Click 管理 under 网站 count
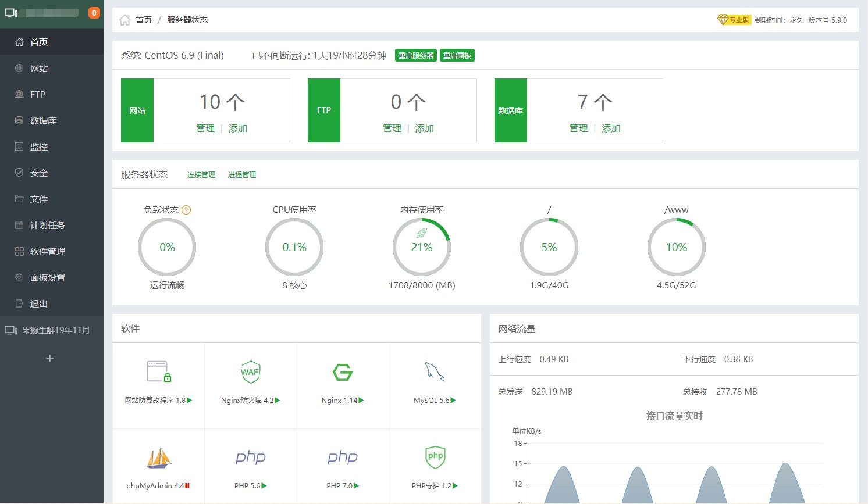The image size is (868, 504). pos(205,128)
